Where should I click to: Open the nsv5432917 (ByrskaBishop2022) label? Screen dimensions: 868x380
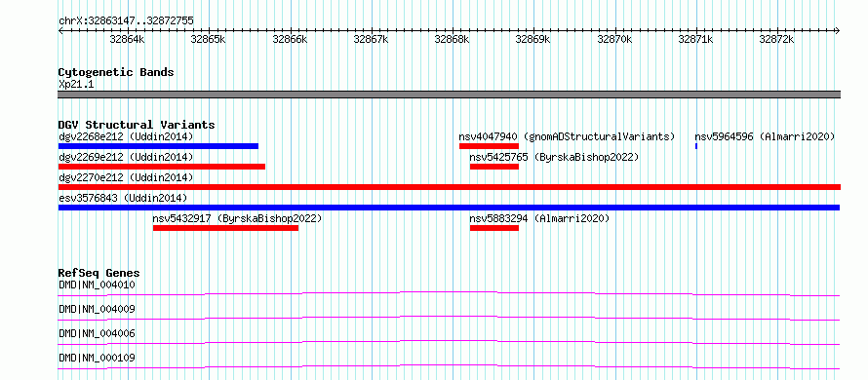point(238,218)
